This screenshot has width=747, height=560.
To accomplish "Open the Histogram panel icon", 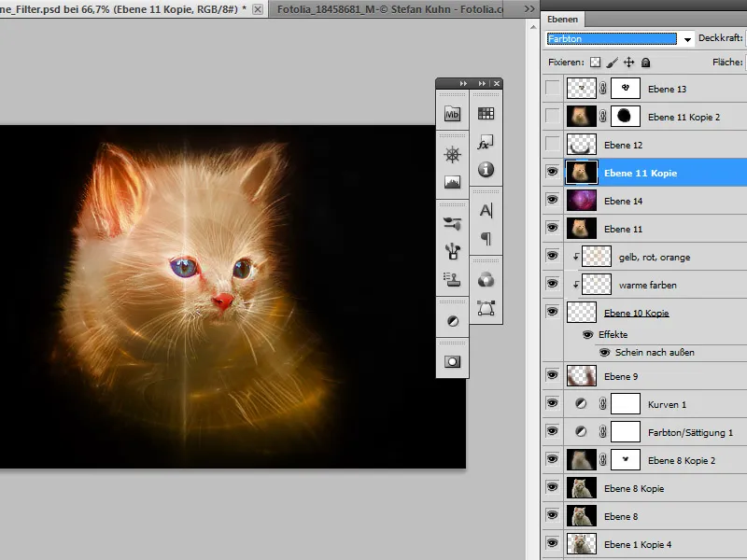I will point(453,182).
